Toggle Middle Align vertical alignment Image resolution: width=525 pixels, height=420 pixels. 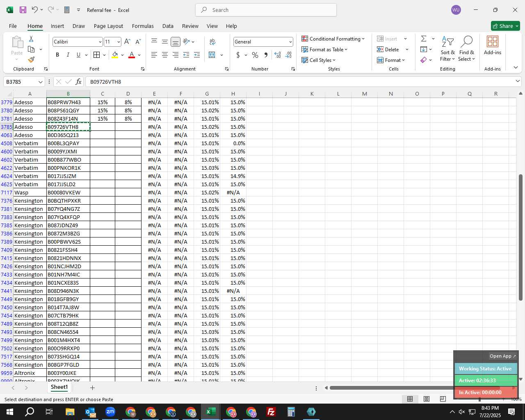coord(165,41)
